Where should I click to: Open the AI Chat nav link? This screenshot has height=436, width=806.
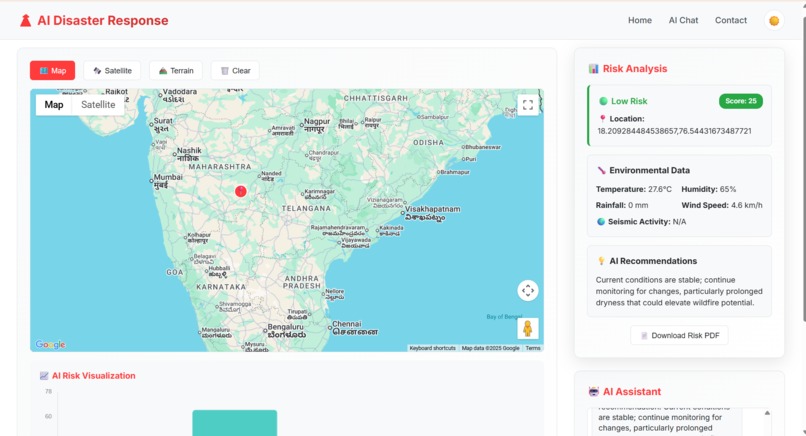pos(683,20)
